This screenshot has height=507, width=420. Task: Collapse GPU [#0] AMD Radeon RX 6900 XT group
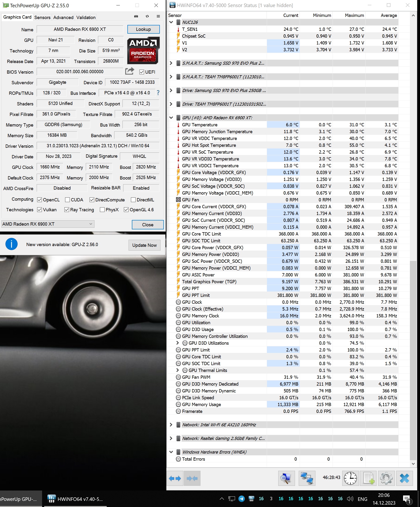pyautogui.click(x=171, y=118)
